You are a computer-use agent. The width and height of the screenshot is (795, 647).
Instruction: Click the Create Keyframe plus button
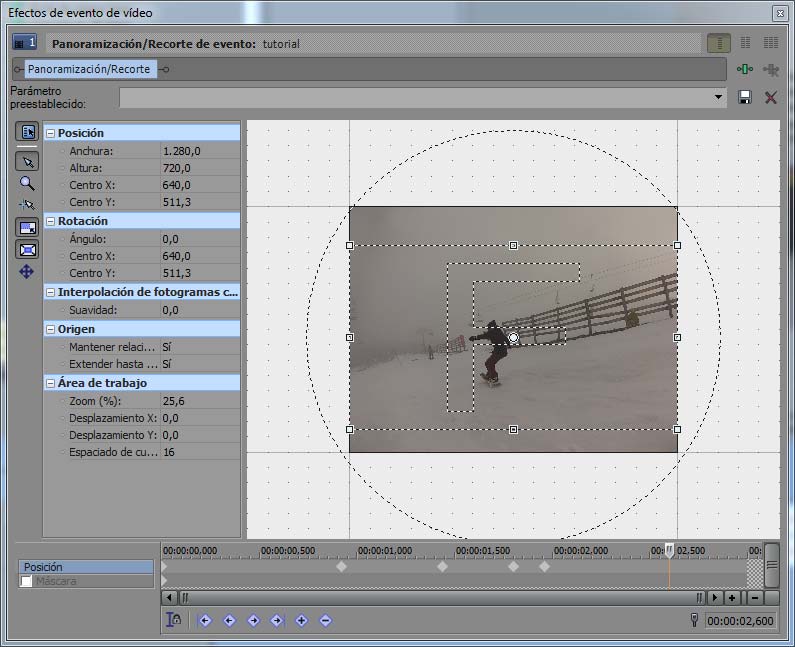pos(301,620)
